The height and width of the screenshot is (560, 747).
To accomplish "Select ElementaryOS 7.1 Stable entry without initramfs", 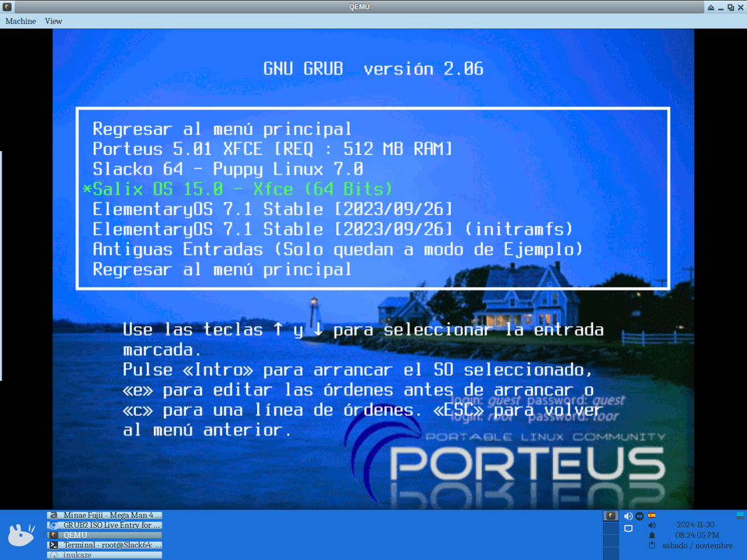I will pos(272,209).
